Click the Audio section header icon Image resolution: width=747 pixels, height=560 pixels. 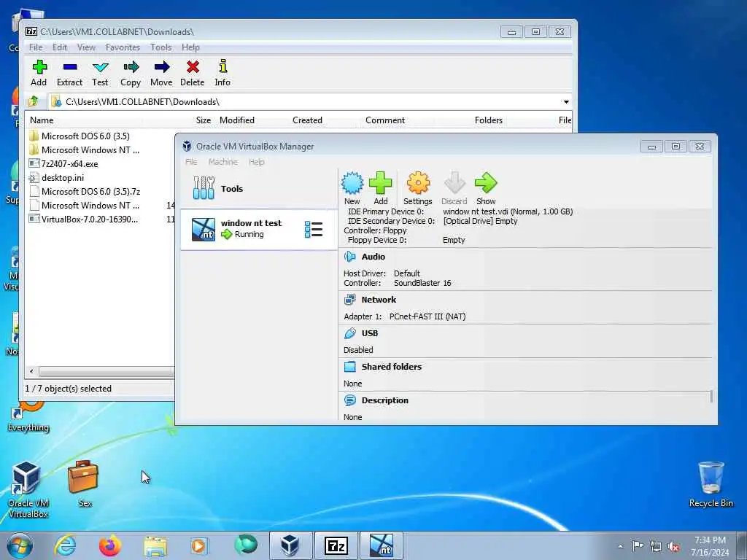(349, 257)
